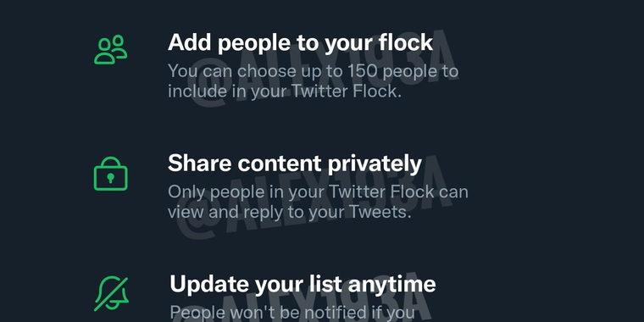Click 'People won't be notified if you' text
The width and height of the screenshot is (644, 322).
coord(292,312)
